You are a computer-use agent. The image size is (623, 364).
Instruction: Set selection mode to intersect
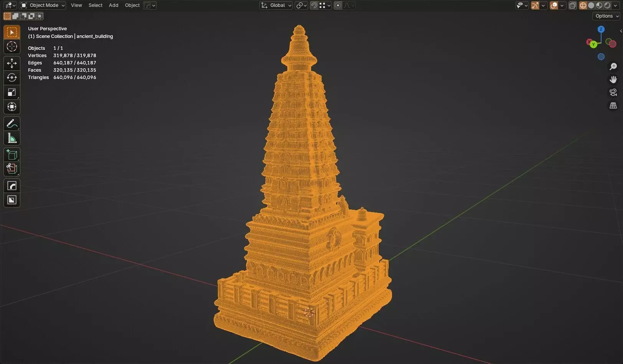[40, 16]
